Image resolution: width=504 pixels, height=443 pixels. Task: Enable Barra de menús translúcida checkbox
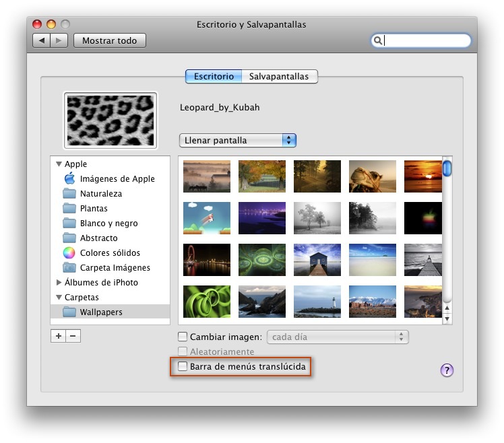183,366
